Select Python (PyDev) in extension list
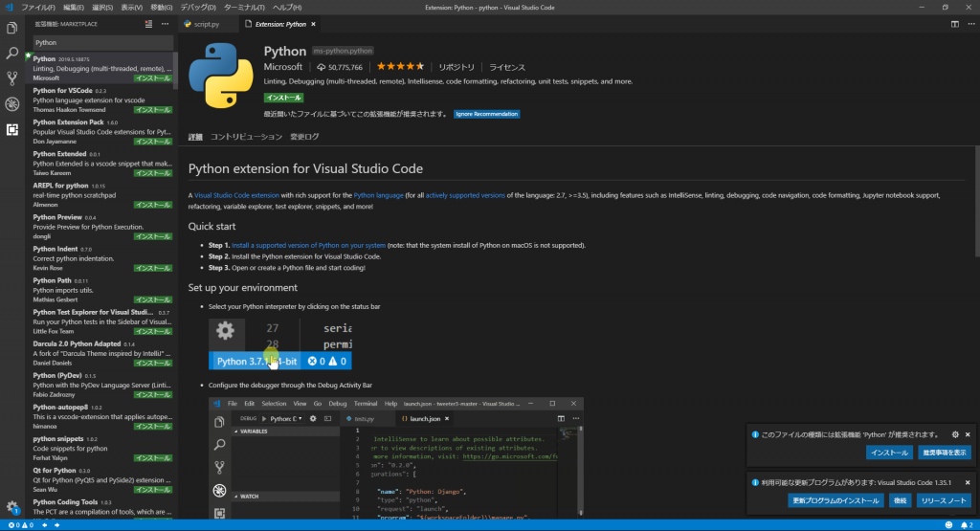Screen dimensions: 980x531 pos(101,385)
